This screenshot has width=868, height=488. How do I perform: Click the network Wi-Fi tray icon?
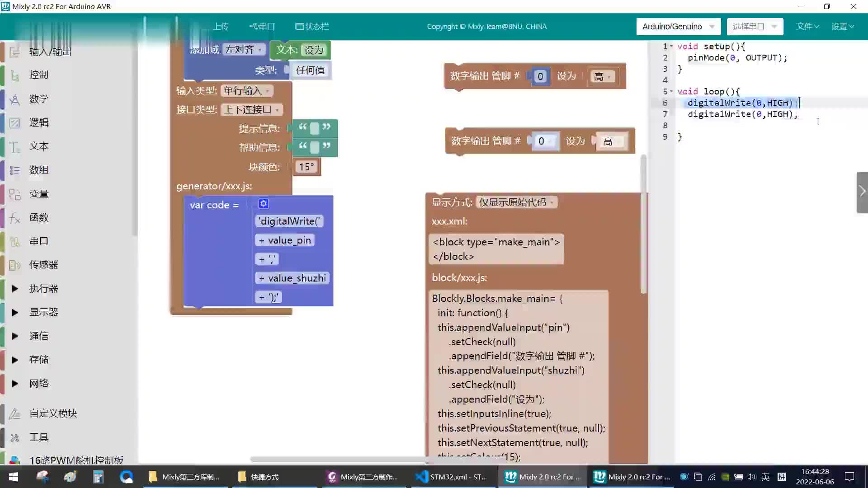click(x=712, y=477)
